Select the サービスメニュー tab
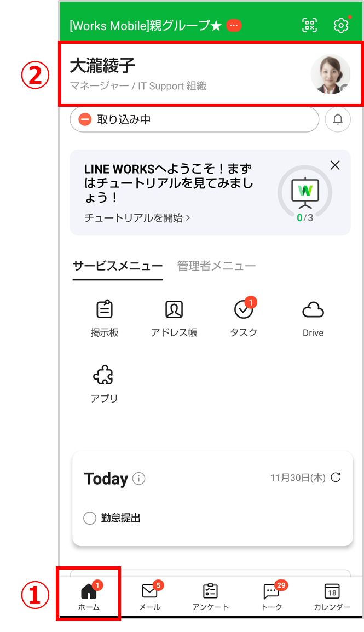 pyautogui.click(x=118, y=266)
